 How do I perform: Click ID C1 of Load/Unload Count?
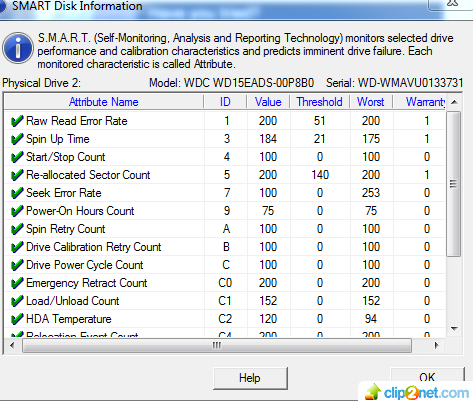click(x=225, y=301)
